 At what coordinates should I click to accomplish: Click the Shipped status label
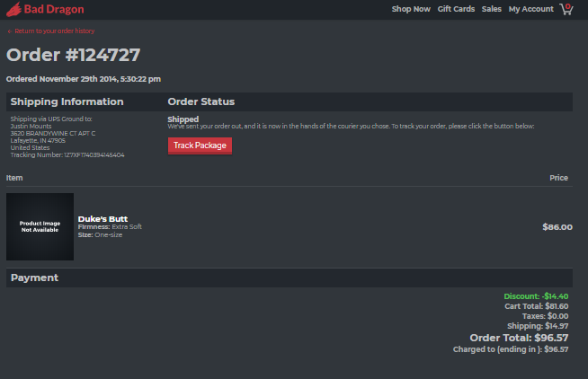coord(183,119)
